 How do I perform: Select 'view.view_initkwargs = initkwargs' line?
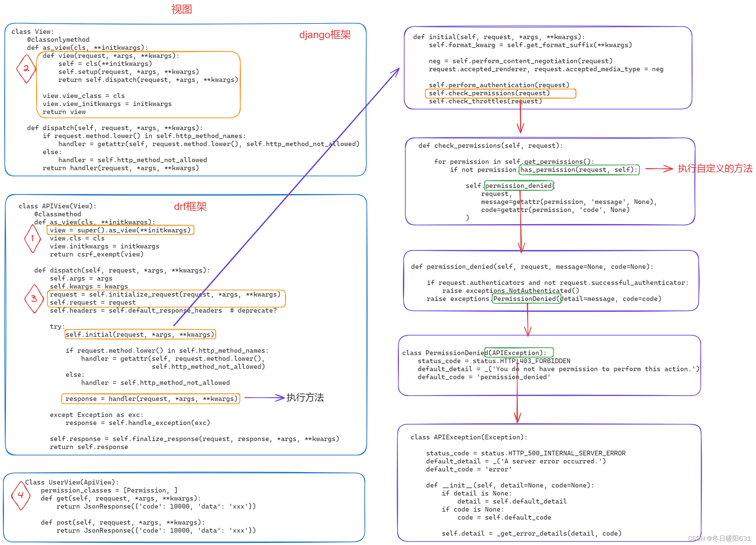click(107, 104)
